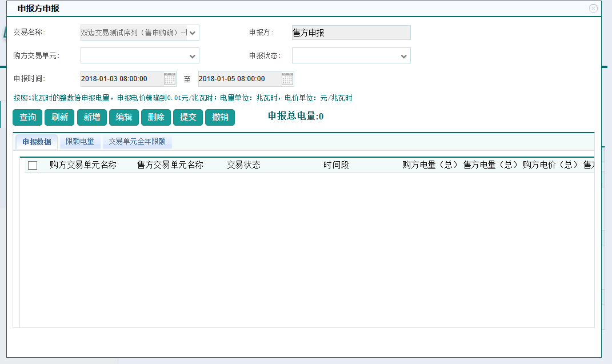Click the 申报方 text field
This screenshot has width=612, height=364.
[351, 33]
